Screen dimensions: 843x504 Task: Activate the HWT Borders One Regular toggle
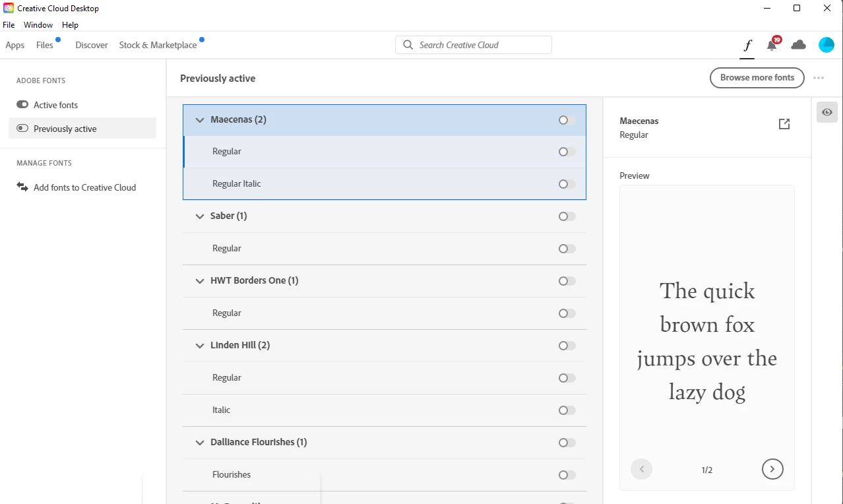[567, 313]
